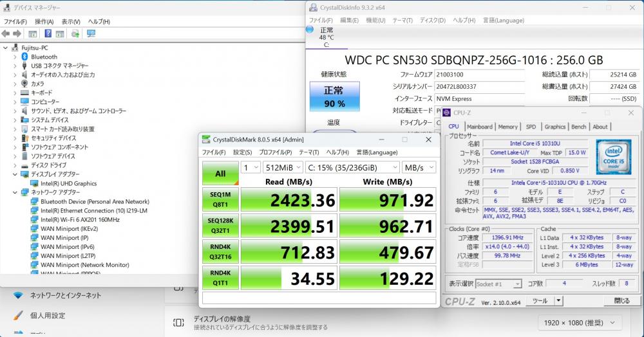
Task: Open 設定(S) menu in CrystalDiskMark
Action: [x=242, y=152]
